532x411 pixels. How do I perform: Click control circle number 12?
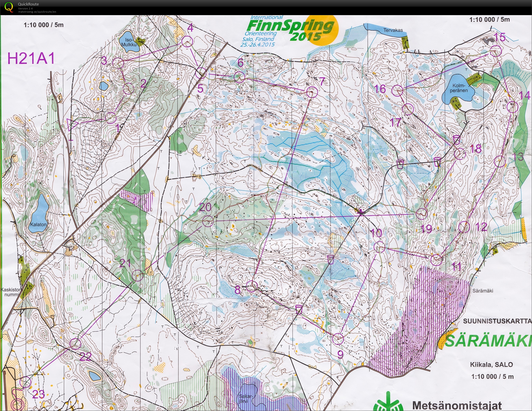click(x=464, y=227)
